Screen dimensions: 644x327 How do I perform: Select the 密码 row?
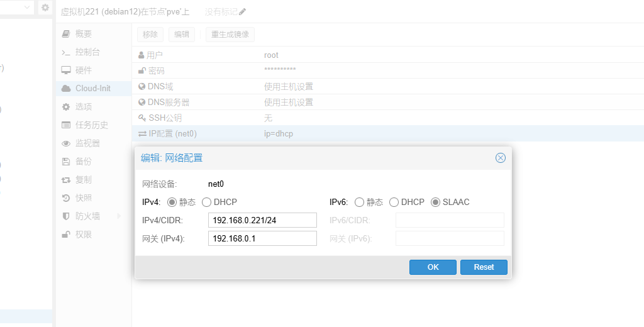click(x=388, y=70)
